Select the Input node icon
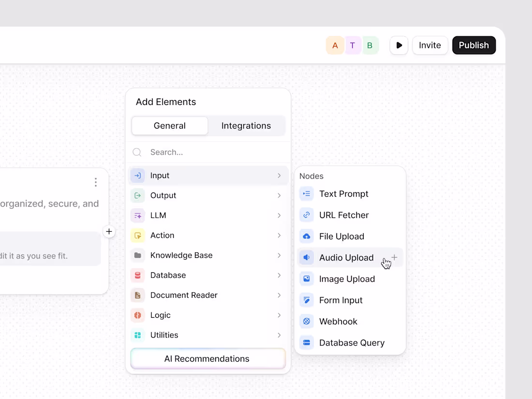Viewport: 532px width, 399px height. click(138, 175)
